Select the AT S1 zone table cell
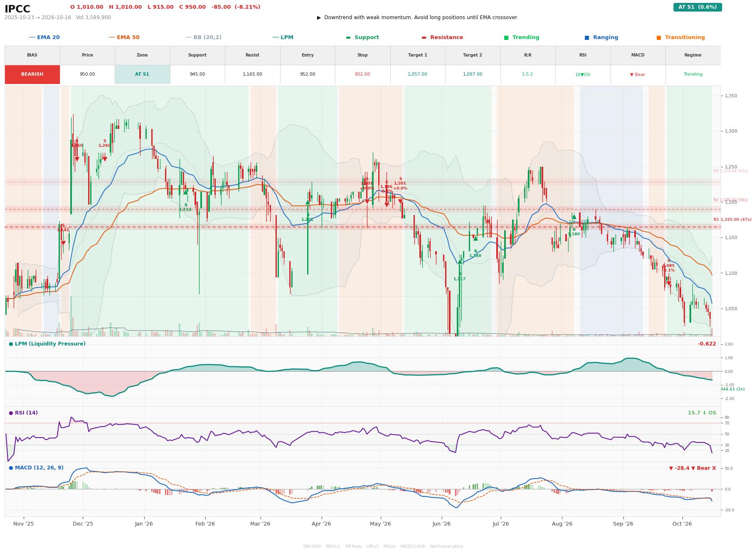Image resolution: width=756 pixels, height=553 pixels. tap(142, 74)
